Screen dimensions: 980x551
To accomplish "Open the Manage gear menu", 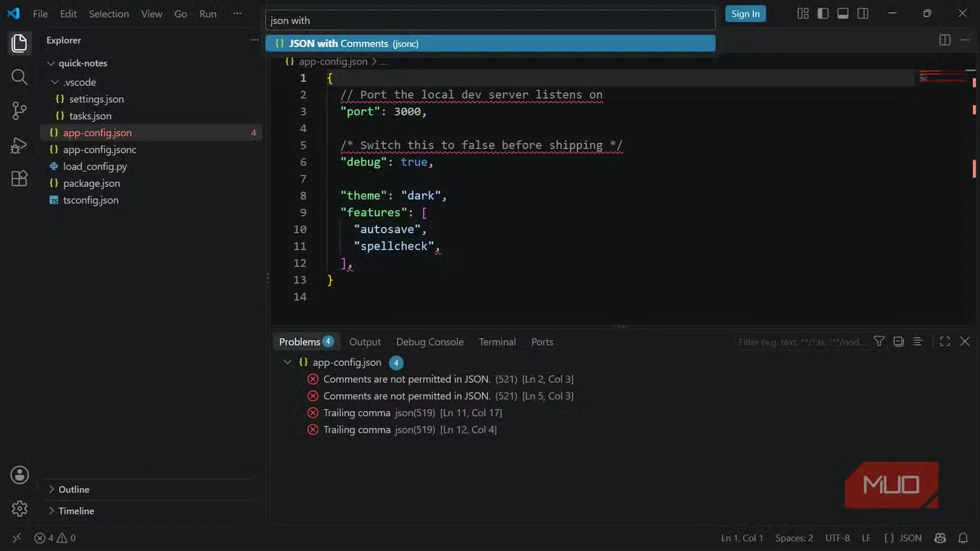I will (20, 509).
